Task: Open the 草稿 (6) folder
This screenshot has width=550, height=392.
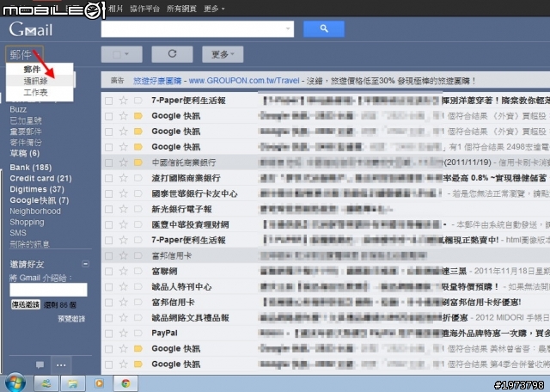Action: pyautogui.click(x=25, y=153)
